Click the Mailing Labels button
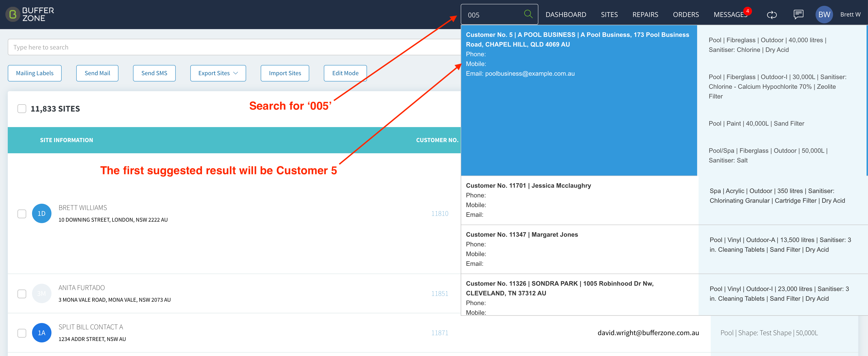Viewport: 868px width, 356px height. (35, 73)
